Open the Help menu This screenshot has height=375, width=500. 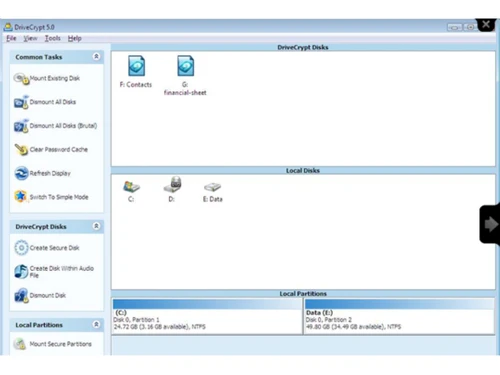pyautogui.click(x=75, y=38)
